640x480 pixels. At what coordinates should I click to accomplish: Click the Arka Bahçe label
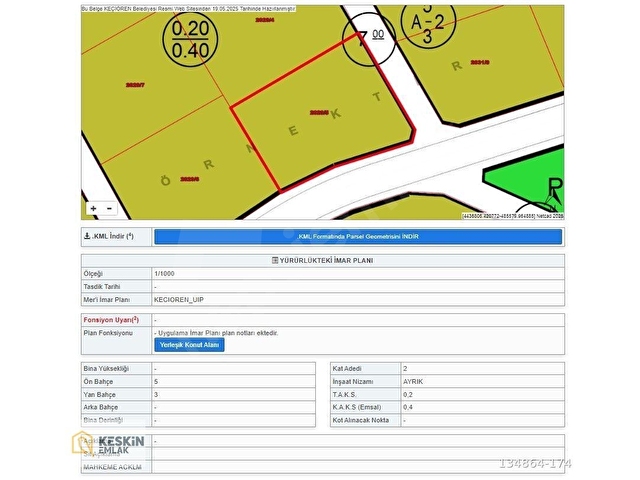coord(101,407)
